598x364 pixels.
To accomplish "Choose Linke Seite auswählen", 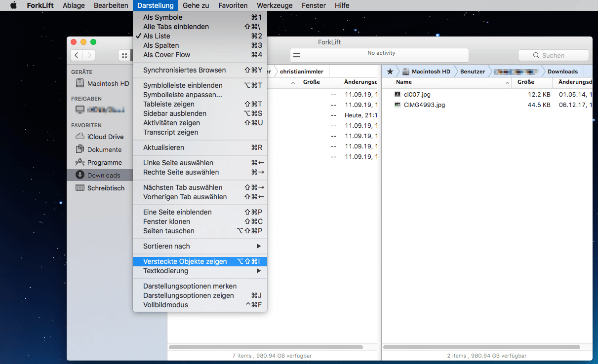I will click(200, 163).
